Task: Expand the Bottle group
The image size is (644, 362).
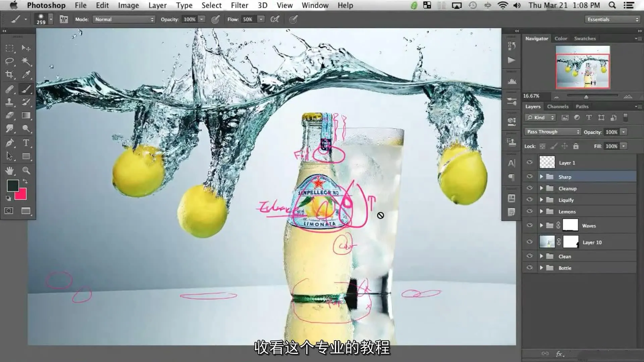Action: pyautogui.click(x=541, y=268)
